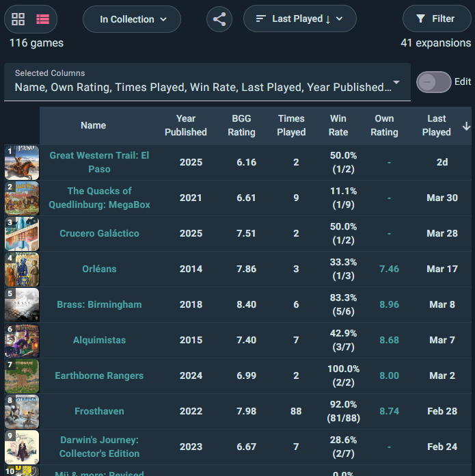Sort by Times Played column header
This screenshot has height=476, width=475.
click(x=291, y=125)
